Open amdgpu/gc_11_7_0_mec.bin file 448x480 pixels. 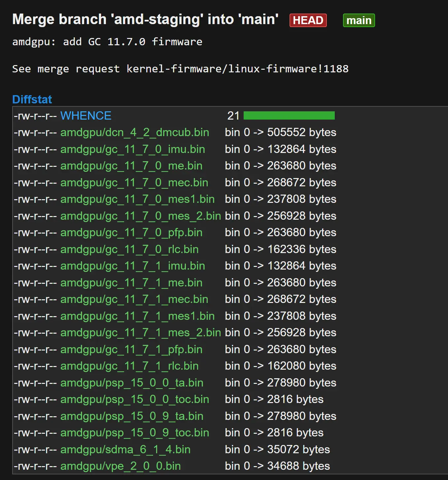134,183
